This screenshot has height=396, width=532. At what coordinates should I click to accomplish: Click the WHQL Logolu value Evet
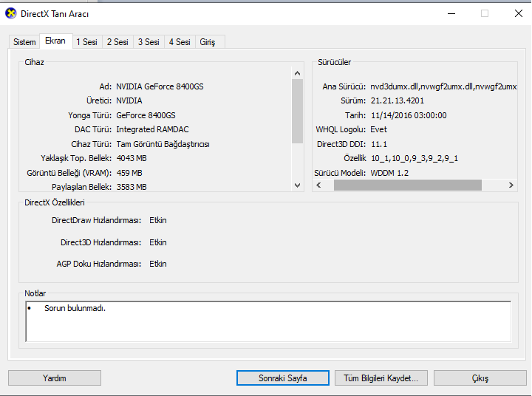pos(378,129)
